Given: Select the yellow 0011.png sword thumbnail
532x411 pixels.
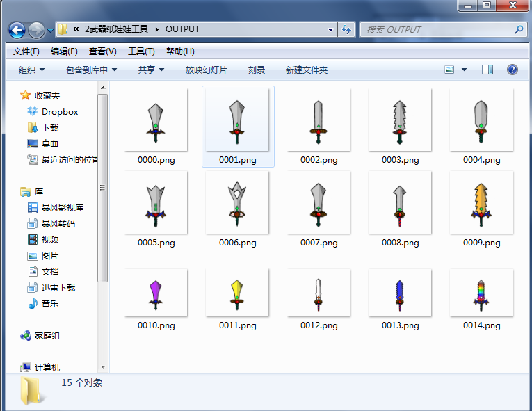Looking at the screenshot, I should pyautogui.click(x=237, y=293).
